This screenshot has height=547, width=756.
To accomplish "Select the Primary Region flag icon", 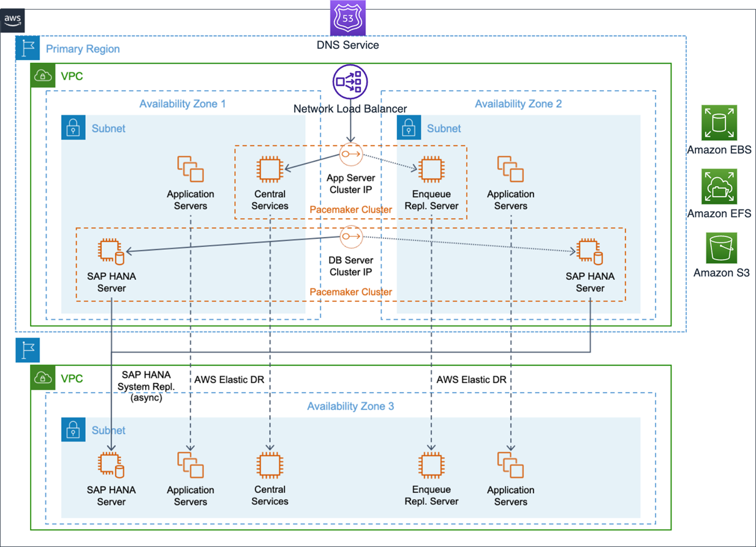I will click(28, 48).
